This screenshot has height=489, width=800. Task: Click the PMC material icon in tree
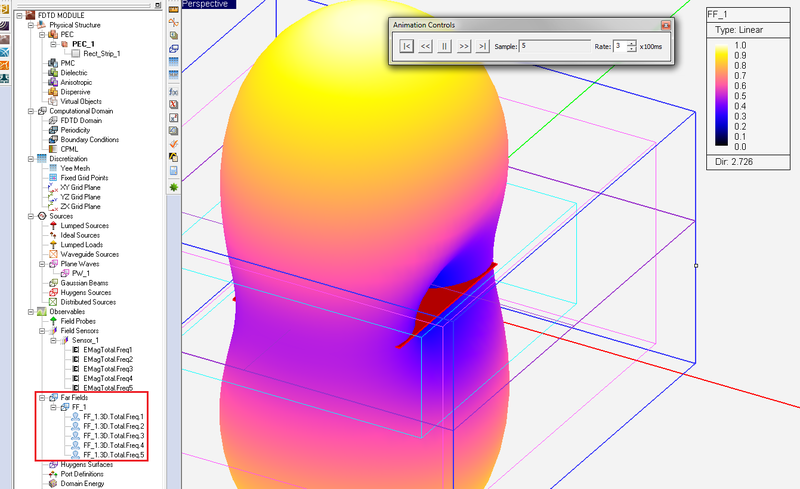(53, 63)
